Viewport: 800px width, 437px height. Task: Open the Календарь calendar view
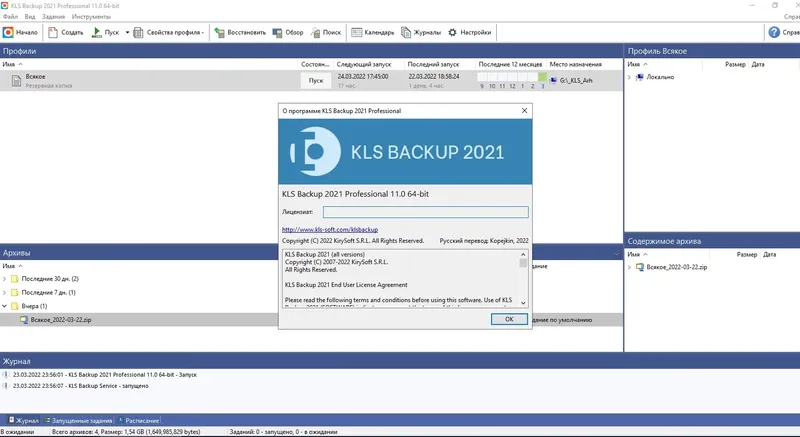pyautogui.click(x=372, y=33)
